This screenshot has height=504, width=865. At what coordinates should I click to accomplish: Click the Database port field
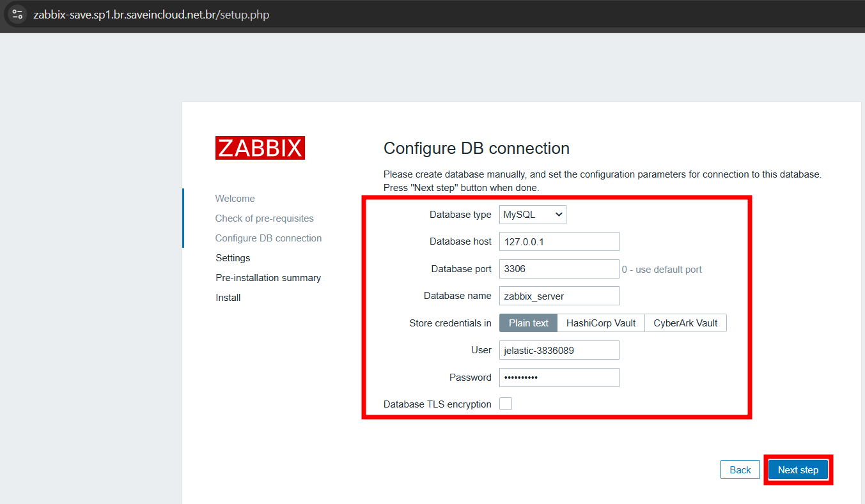559,269
